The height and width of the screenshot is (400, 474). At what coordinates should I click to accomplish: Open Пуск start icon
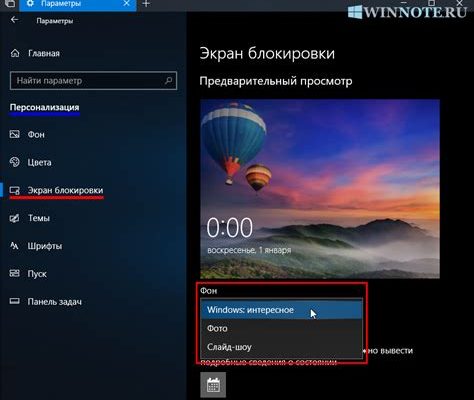click(14, 274)
